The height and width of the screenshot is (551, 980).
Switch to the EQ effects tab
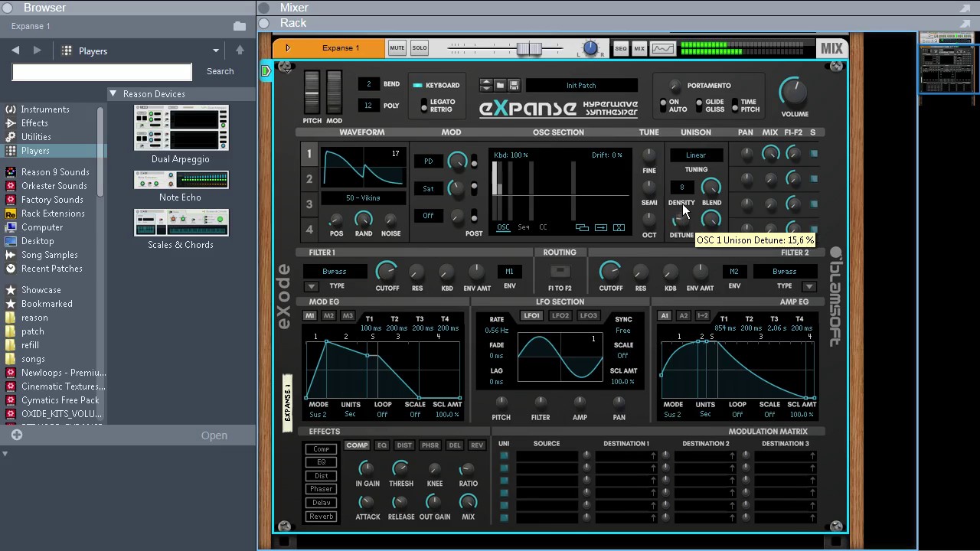(x=382, y=445)
